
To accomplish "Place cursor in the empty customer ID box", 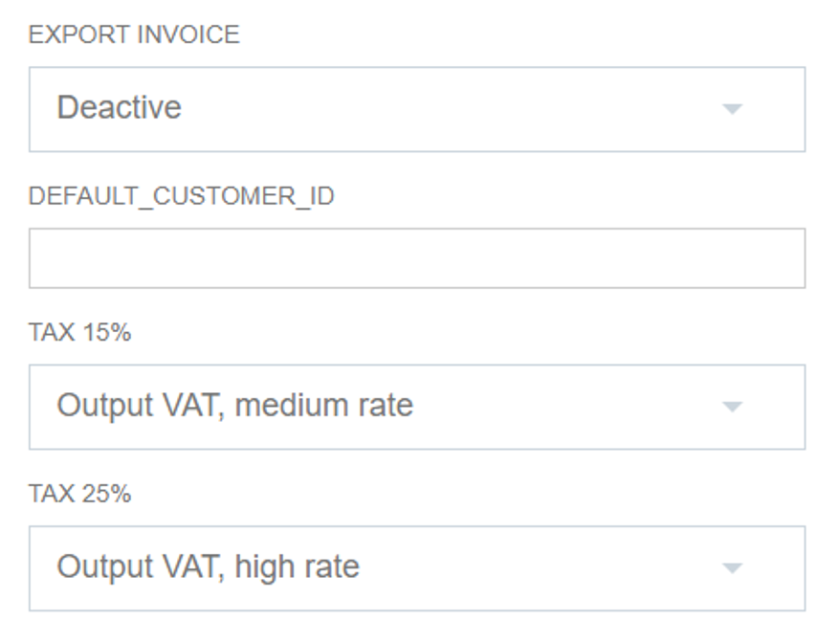I will (x=416, y=258).
